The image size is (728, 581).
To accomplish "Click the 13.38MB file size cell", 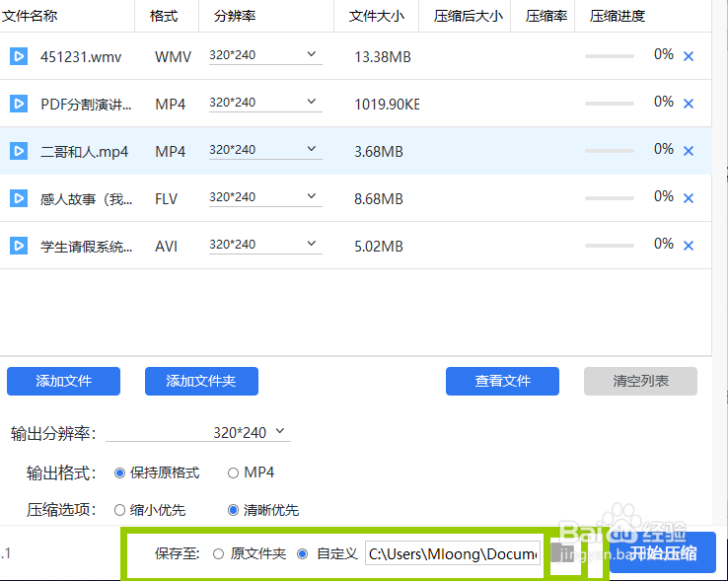I will coord(383,57).
